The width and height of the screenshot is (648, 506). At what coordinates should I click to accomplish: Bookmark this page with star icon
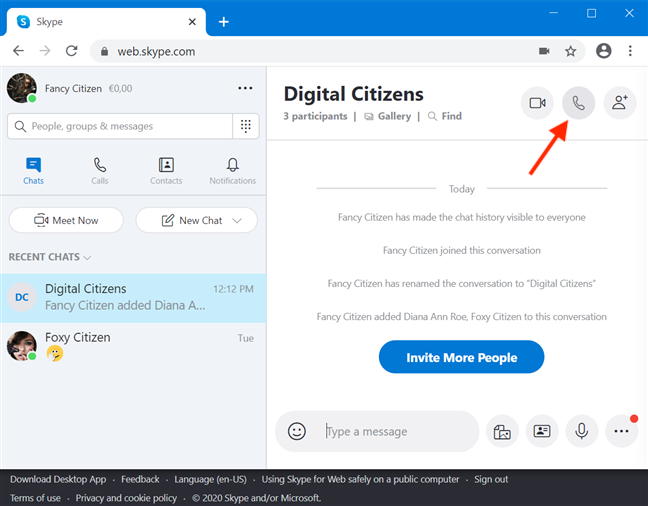click(x=570, y=51)
